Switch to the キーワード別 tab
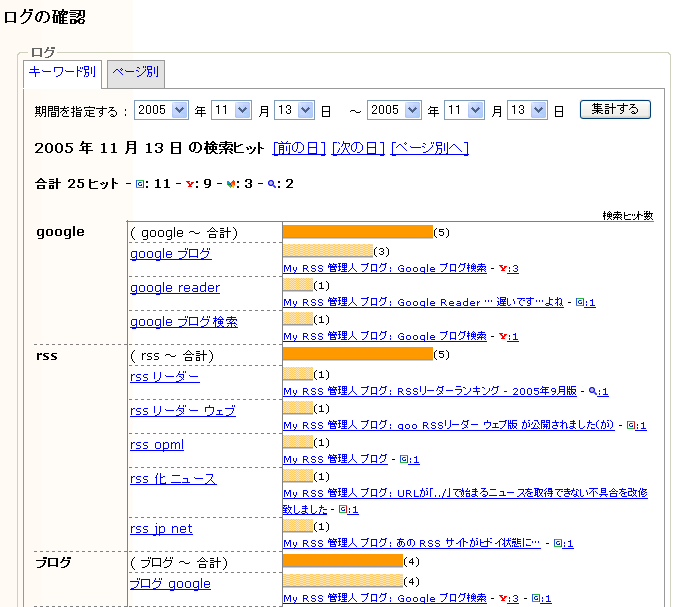Image resolution: width=686 pixels, height=607 pixels. 62,73
